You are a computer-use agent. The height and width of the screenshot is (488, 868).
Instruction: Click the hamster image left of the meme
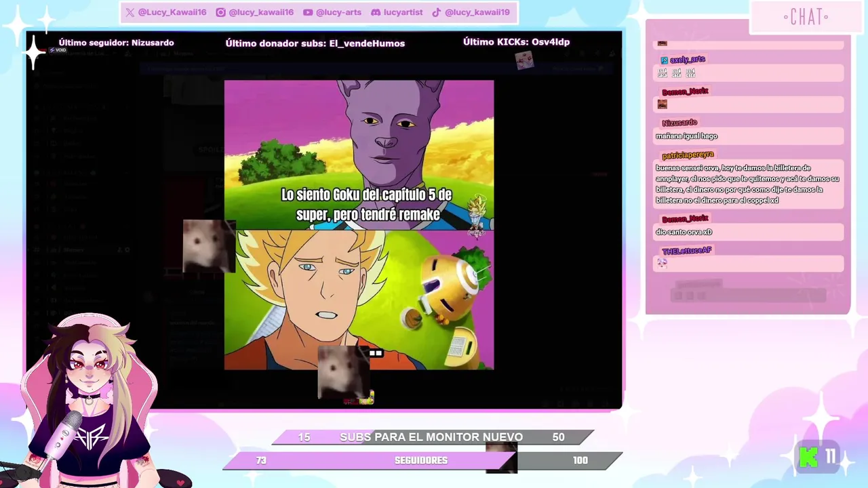[x=209, y=246]
